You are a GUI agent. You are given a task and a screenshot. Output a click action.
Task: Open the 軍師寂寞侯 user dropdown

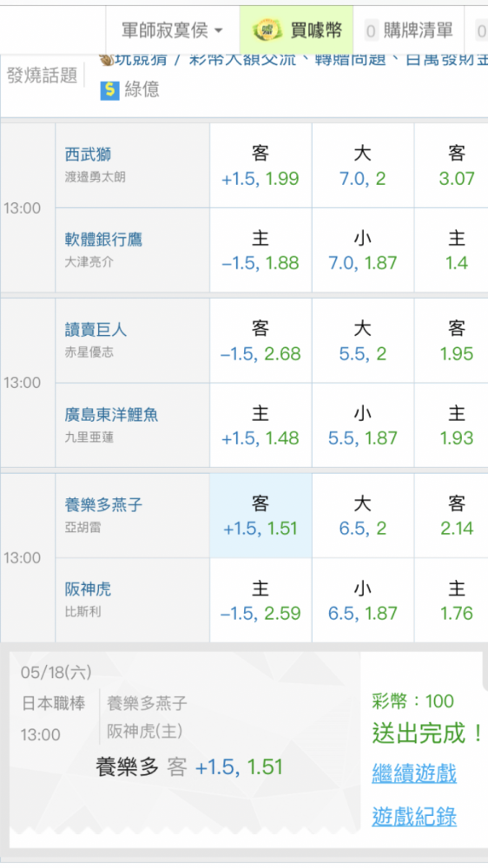pos(172,30)
